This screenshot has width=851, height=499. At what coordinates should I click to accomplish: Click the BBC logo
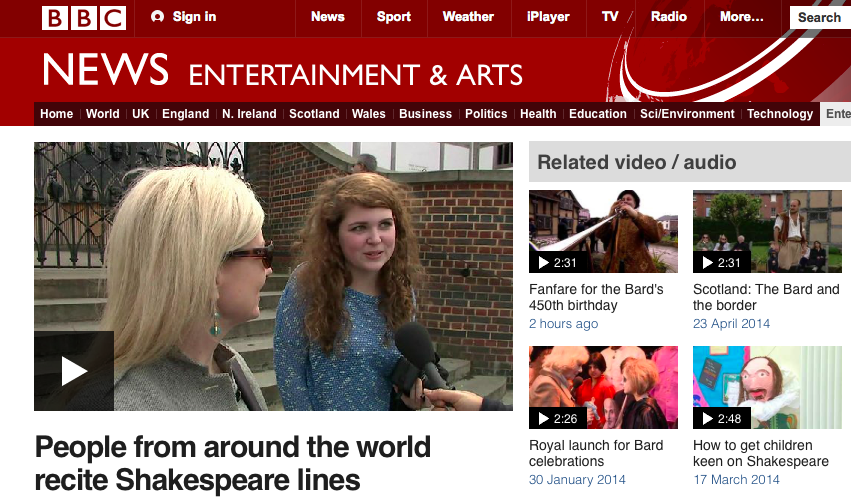(84, 18)
